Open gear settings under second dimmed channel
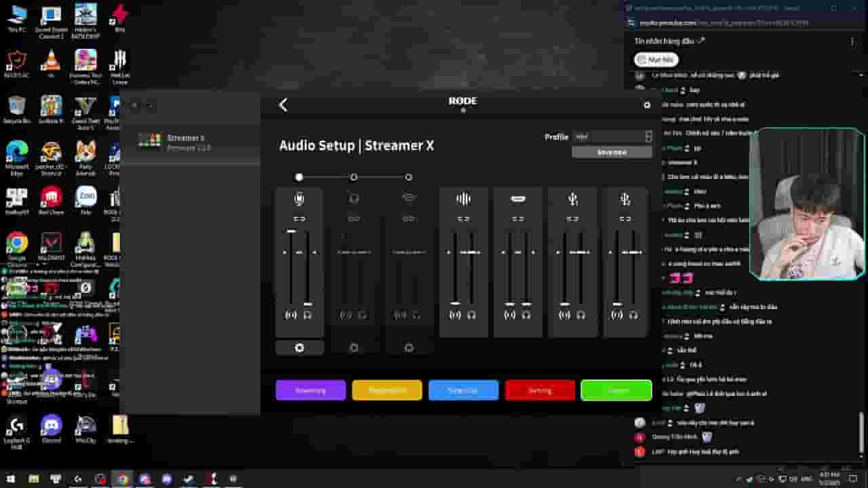868x488 pixels. point(354,348)
